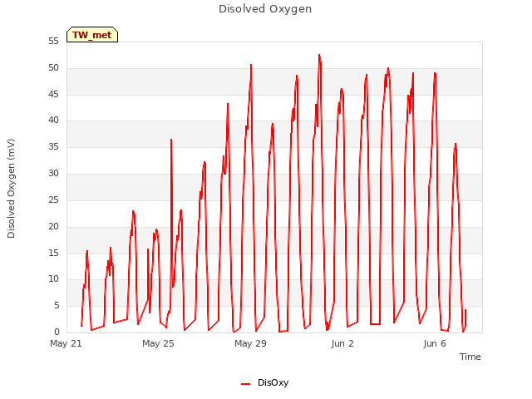
Task: Click the 55 y-axis tick label
Action: [53, 42]
